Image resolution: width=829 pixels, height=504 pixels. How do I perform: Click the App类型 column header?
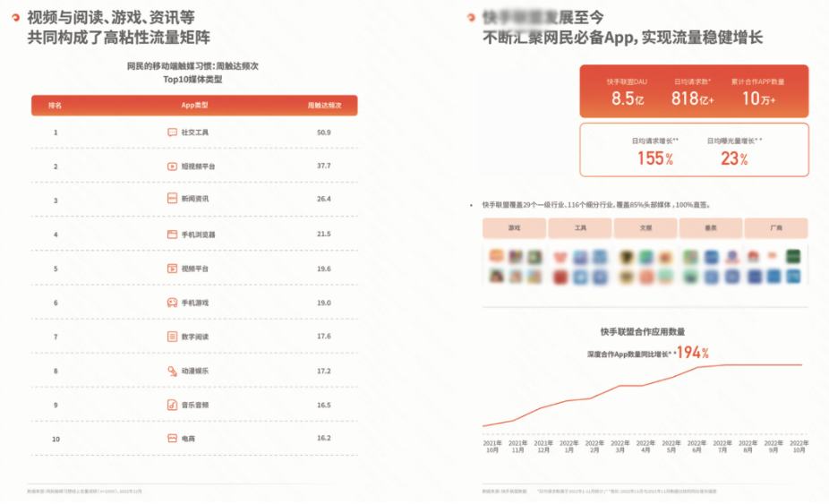click(x=194, y=106)
